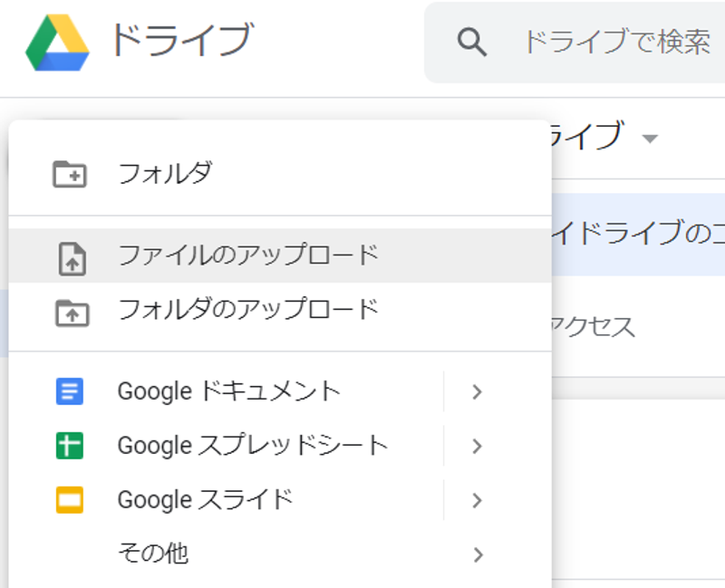Expand the Google スプレッドシート submenu chevron
The height and width of the screenshot is (588, 725).
[478, 445]
